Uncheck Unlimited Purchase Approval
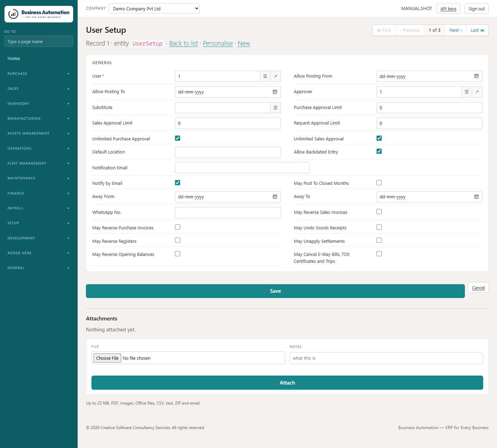This screenshot has width=497, height=448. coord(177,138)
